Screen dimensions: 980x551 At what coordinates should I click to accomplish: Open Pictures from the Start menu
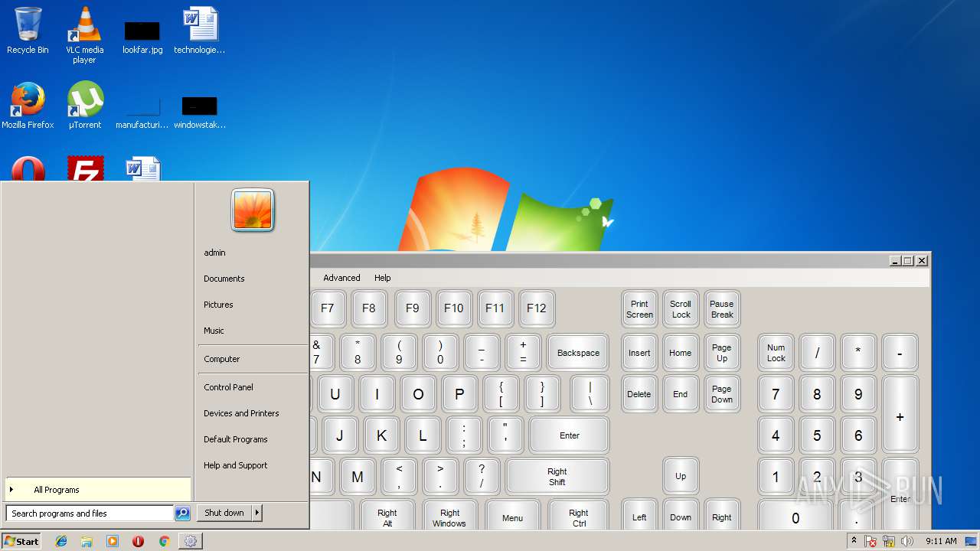pyautogui.click(x=253, y=305)
